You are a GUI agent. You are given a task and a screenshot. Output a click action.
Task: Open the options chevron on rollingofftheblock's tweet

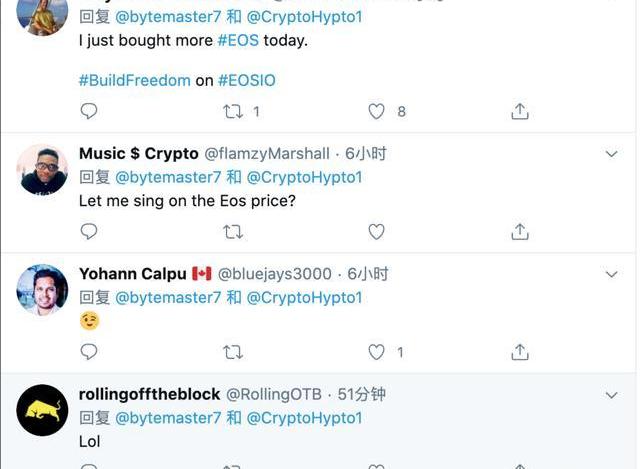tap(612, 394)
